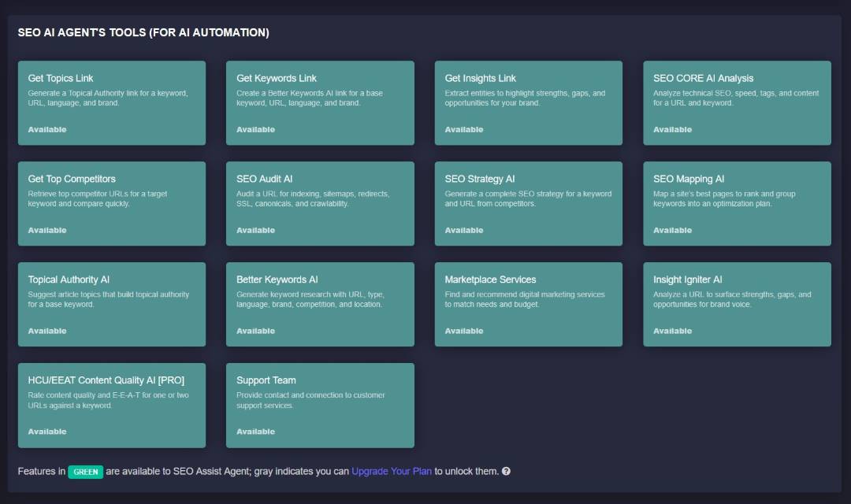Click the GREEN badge label
Viewport: 851px width, 504px height.
click(x=85, y=472)
